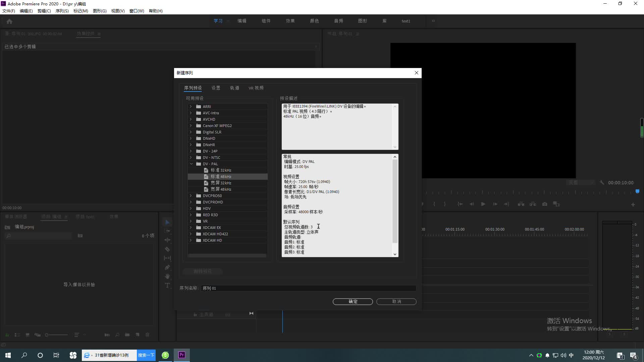Collapse the DV - PAL preset folder
Image resolution: width=644 pixels, height=362 pixels.
tap(191, 164)
